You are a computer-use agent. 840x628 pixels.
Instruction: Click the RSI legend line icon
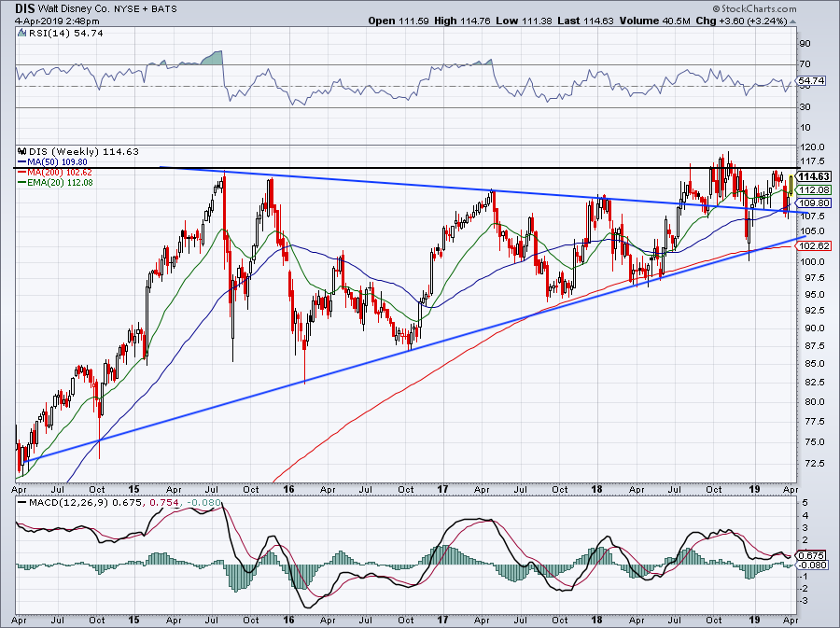click(x=22, y=34)
